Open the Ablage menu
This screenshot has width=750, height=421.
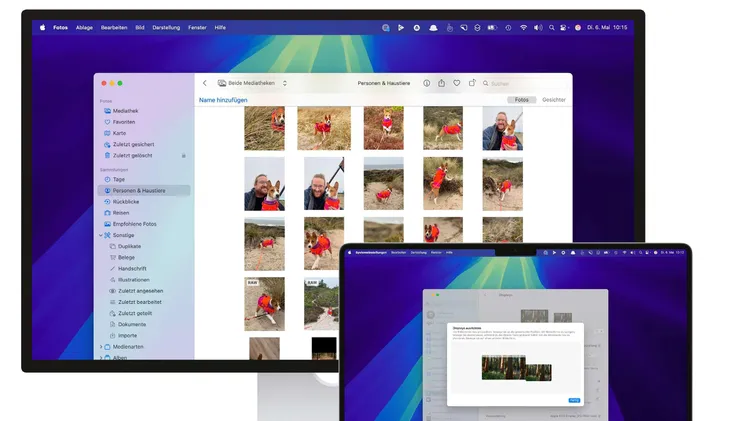click(x=84, y=28)
